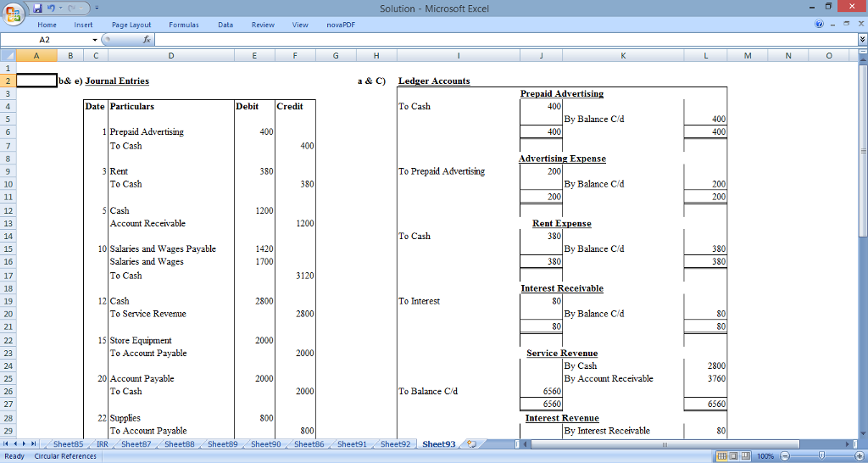868x463 pixels.
Task: Switch to the Sheet90 tab
Action: (265, 444)
